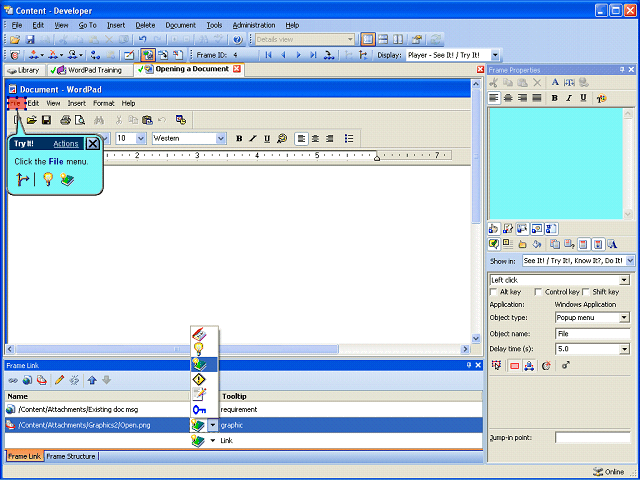640x480 pixels.
Task: Toggle the Alt key checkbox
Action: (493, 292)
